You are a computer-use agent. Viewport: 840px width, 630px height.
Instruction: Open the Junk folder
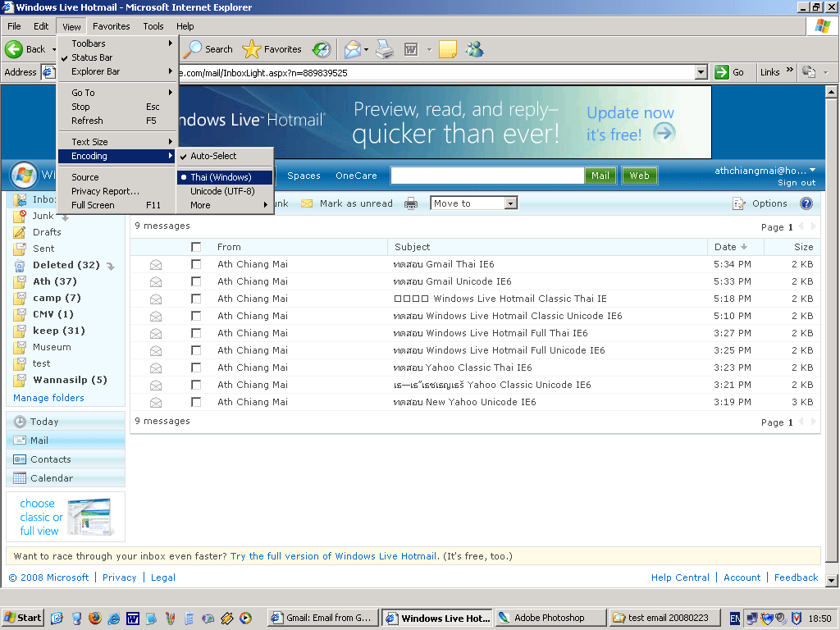pos(43,216)
